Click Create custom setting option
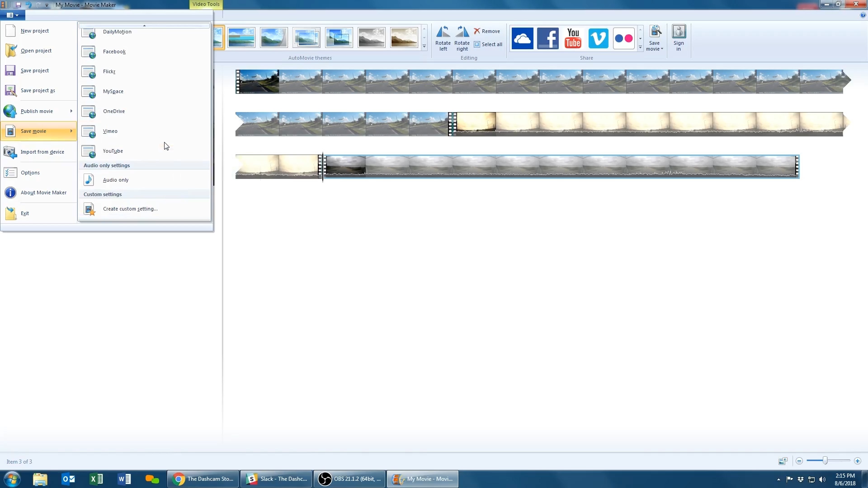The image size is (868, 488). [x=130, y=209]
